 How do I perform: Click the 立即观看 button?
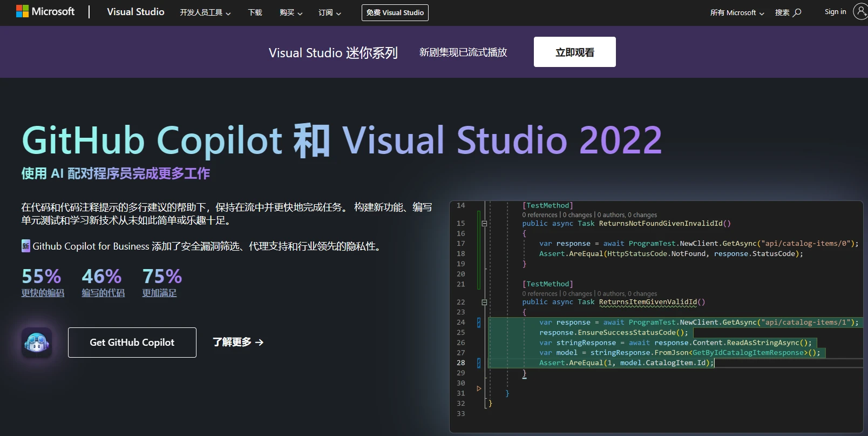pos(575,52)
